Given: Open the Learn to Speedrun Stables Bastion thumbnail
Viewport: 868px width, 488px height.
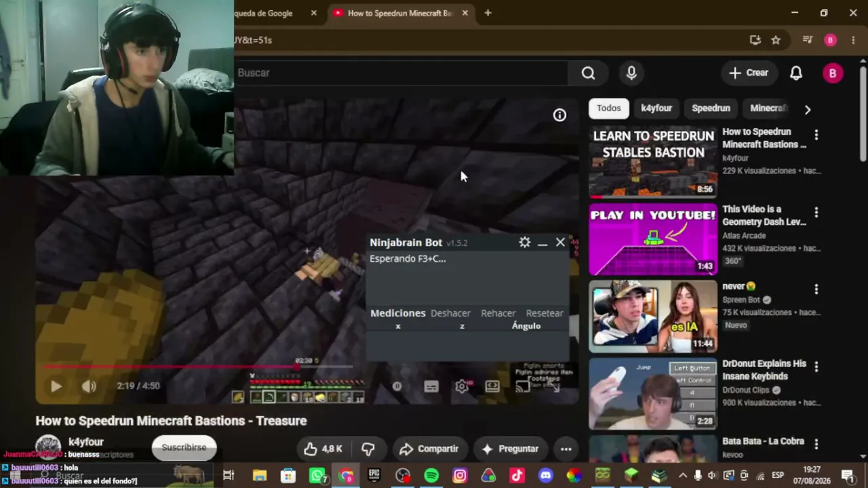Looking at the screenshot, I should pos(653,162).
